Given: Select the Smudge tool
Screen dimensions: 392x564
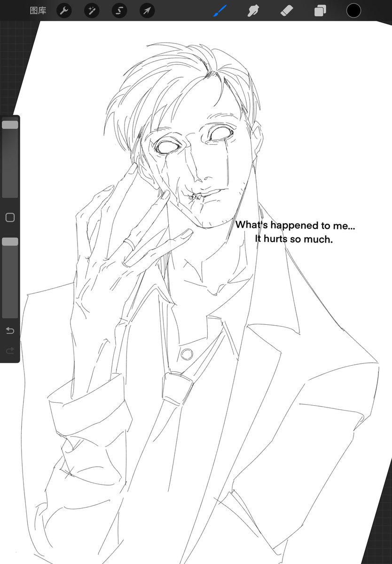Looking at the screenshot, I should [254, 10].
